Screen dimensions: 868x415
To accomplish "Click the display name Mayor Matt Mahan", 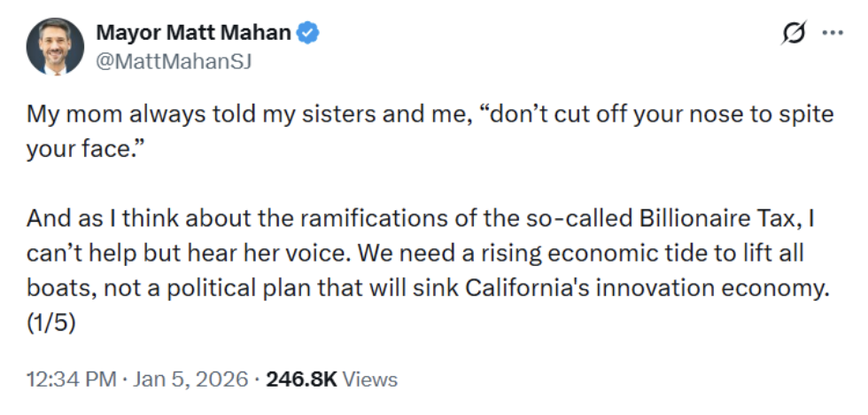I will [193, 33].
